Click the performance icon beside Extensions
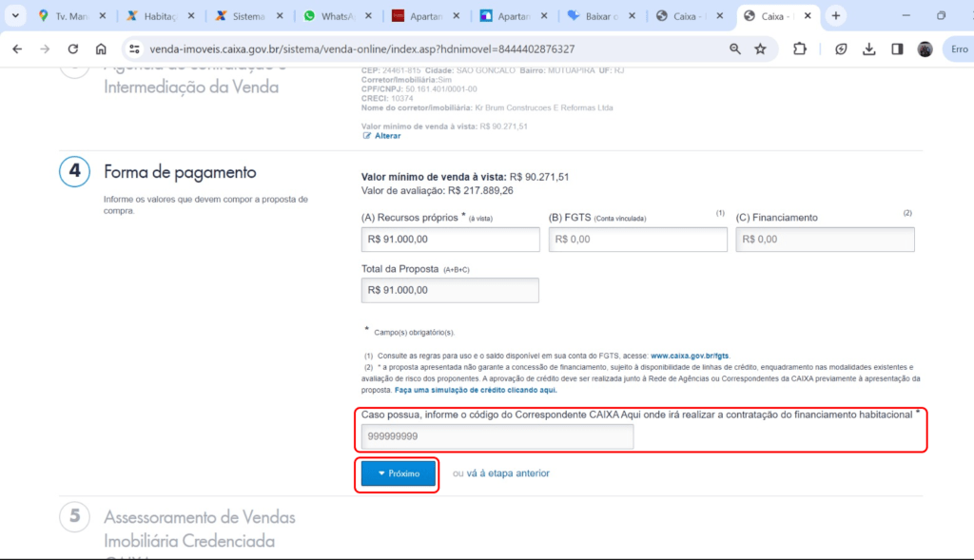 click(x=841, y=49)
